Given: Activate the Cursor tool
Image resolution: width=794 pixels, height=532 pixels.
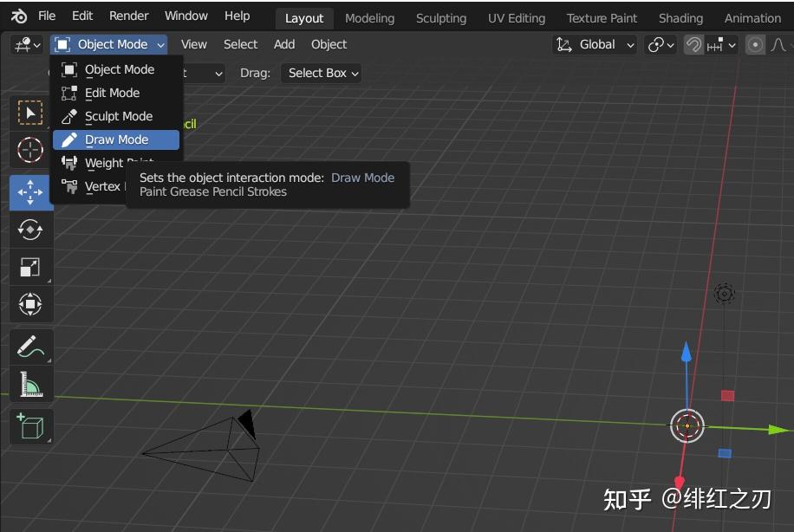Looking at the screenshot, I should (x=30, y=150).
